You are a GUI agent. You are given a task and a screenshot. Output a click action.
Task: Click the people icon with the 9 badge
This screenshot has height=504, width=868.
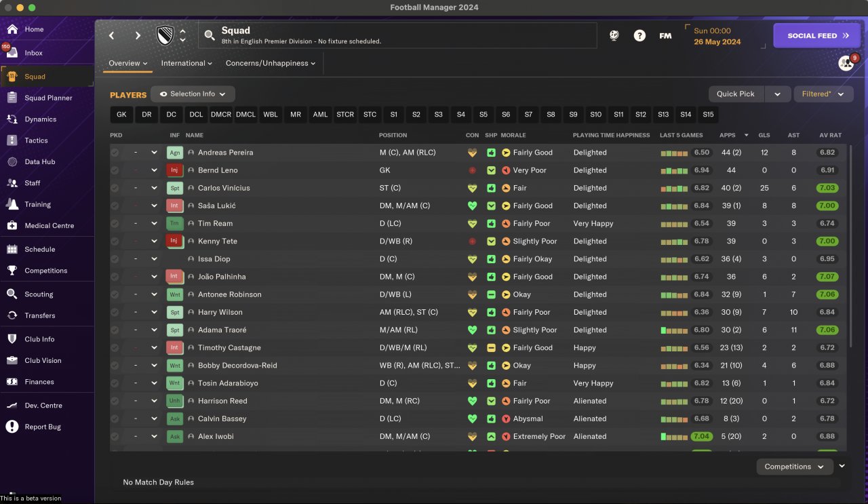point(846,63)
